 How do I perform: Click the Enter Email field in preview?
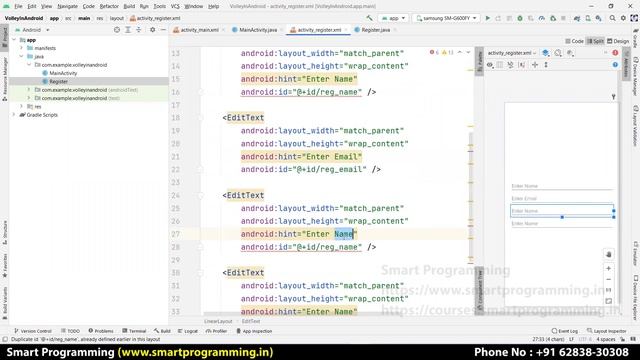click(x=562, y=198)
